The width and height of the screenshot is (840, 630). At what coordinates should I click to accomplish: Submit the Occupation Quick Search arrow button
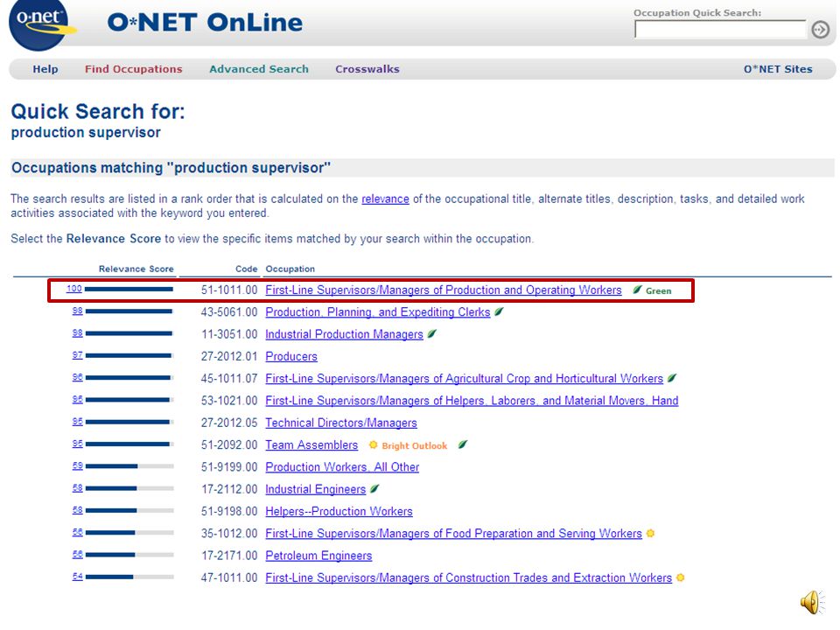point(820,30)
